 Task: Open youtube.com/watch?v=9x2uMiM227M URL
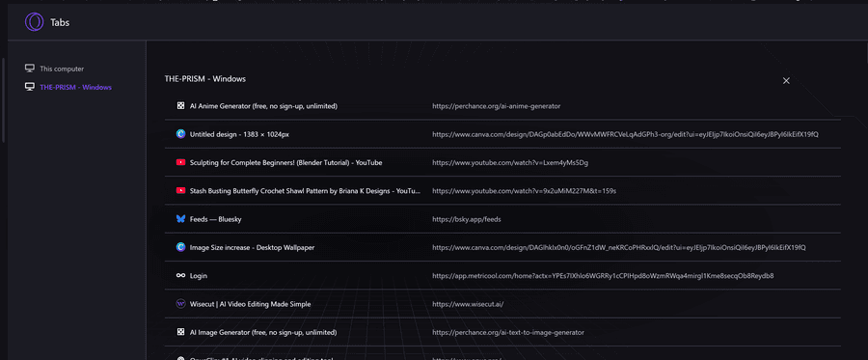pyautogui.click(x=525, y=190)
